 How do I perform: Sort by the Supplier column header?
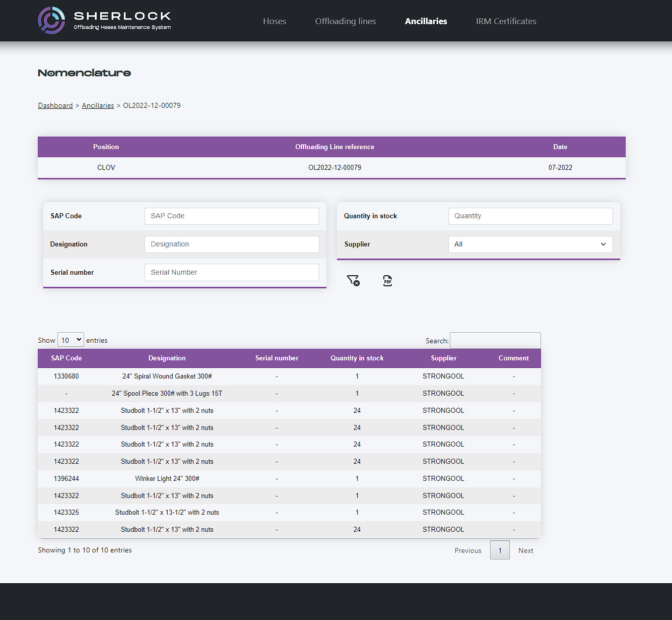[x=444, y=358]
